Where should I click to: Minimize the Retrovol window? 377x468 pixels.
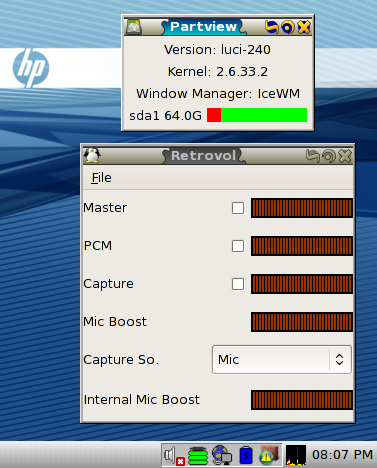(313, 156)
